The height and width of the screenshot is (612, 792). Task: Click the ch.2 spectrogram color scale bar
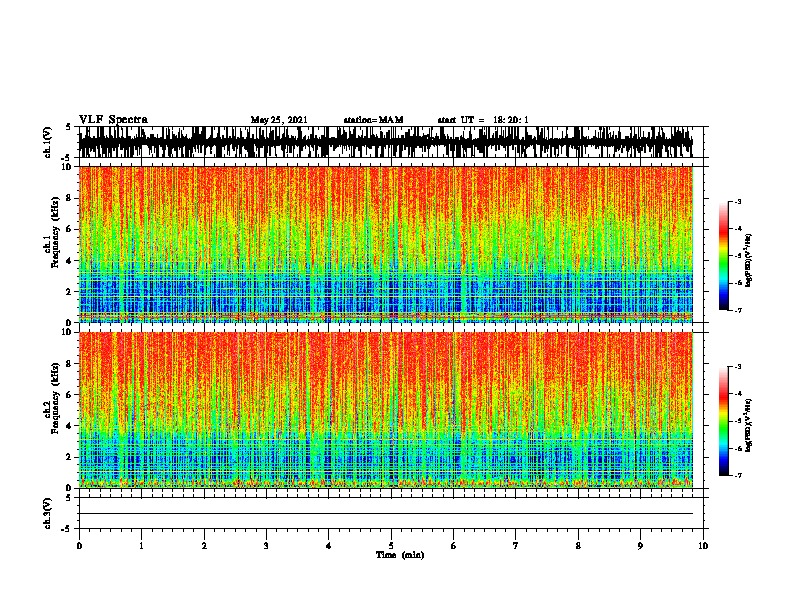723,421
